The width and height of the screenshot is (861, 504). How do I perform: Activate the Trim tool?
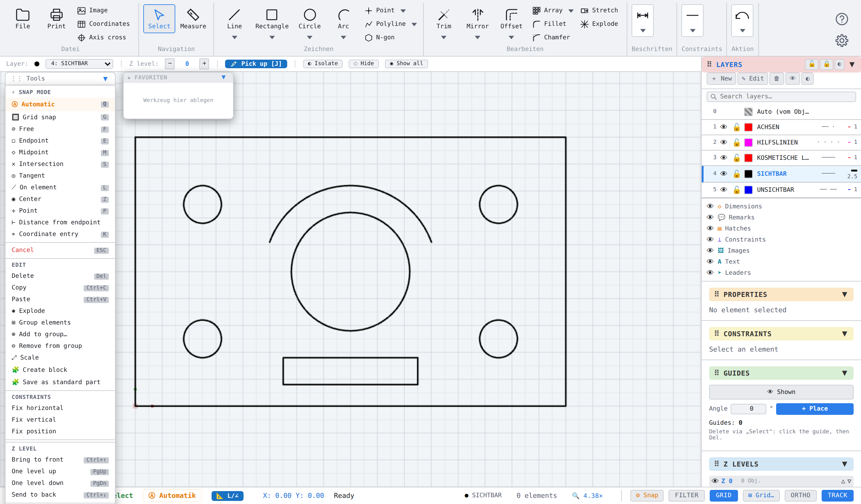tap(443, 19)
